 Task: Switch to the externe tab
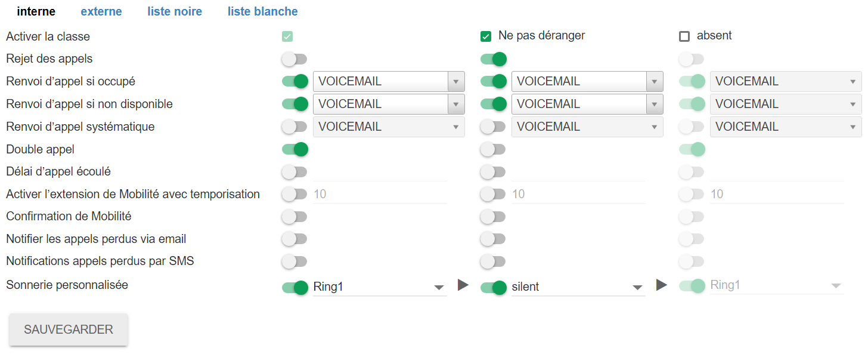[x=101, y=12]
